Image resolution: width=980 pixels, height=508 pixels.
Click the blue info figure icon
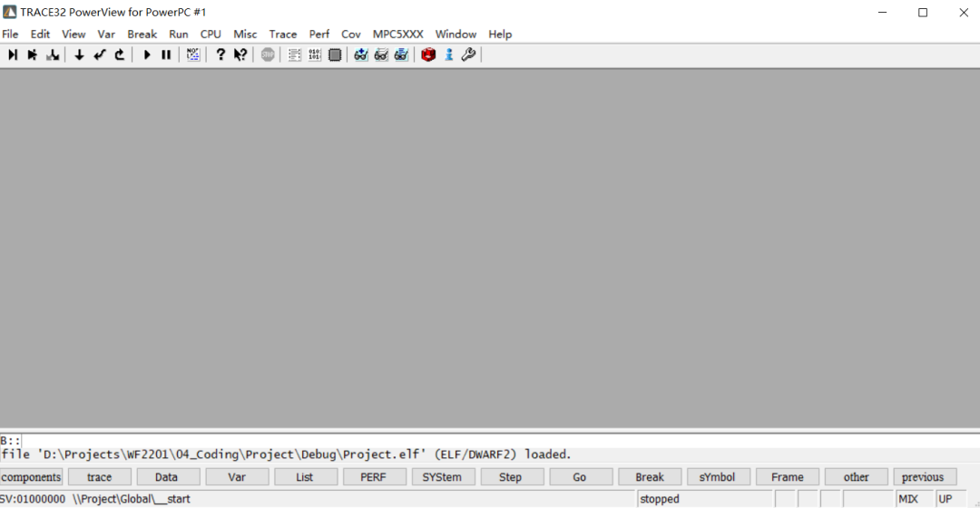pyautogui.click(x=448, y=55)
